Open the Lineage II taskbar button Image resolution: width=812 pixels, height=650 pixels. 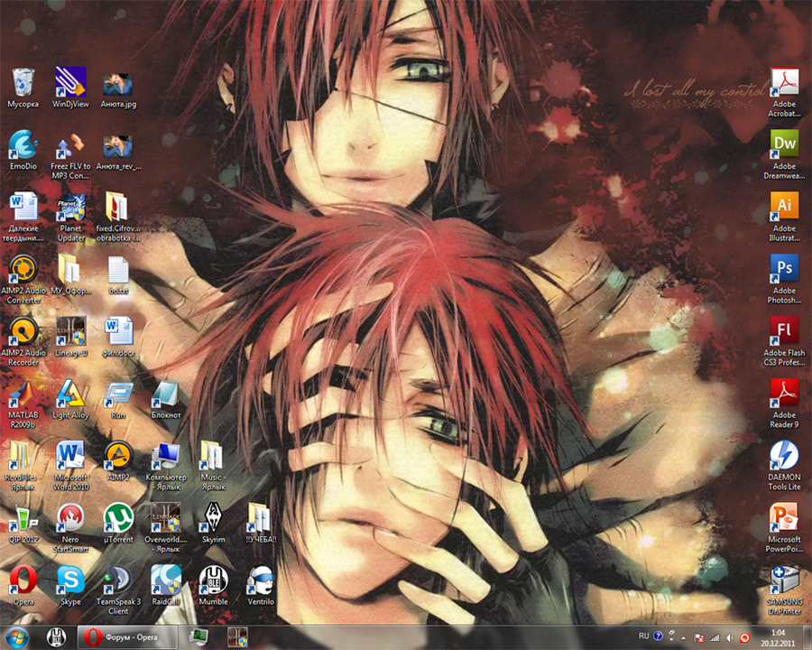[x=237, y=637]
